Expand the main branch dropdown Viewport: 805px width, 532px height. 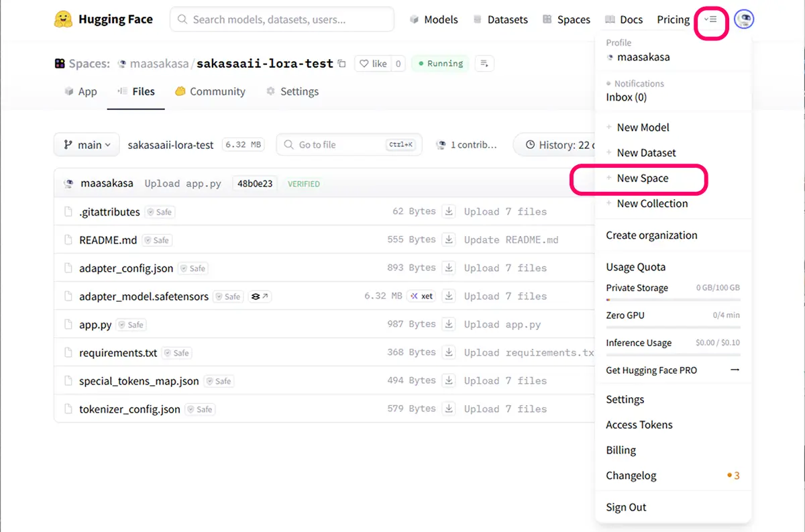(87, 145)
